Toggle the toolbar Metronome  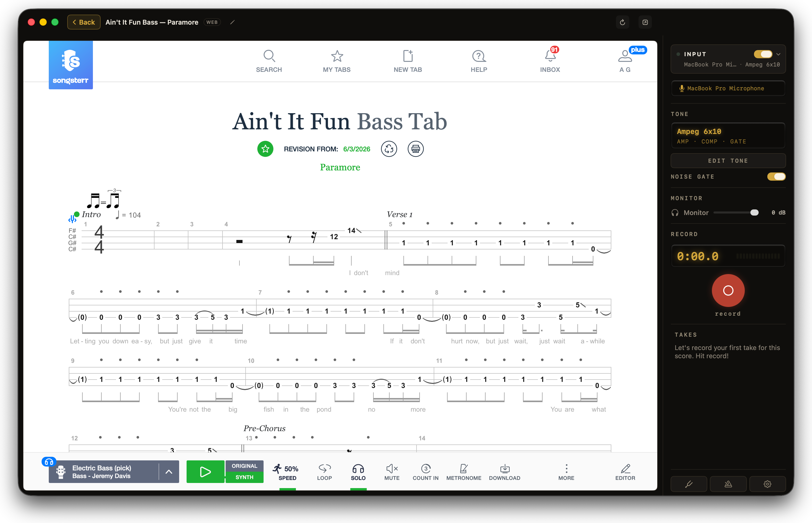tap(463, 472)
